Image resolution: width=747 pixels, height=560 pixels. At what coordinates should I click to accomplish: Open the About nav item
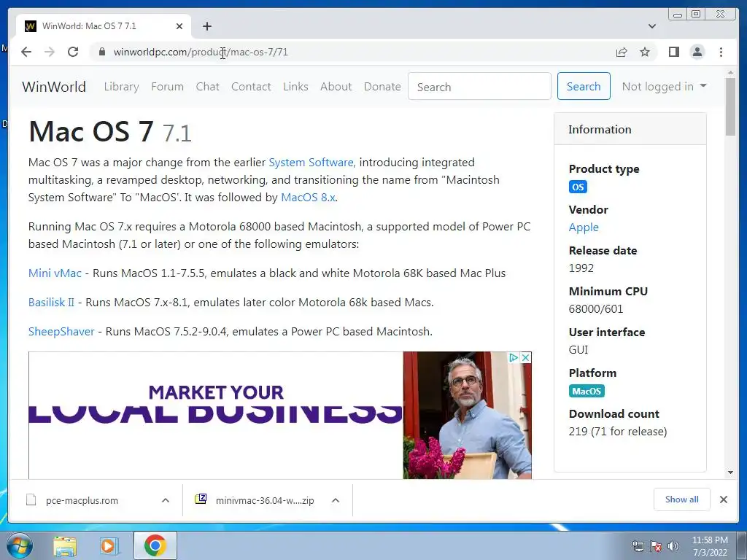tap(336, 87)
